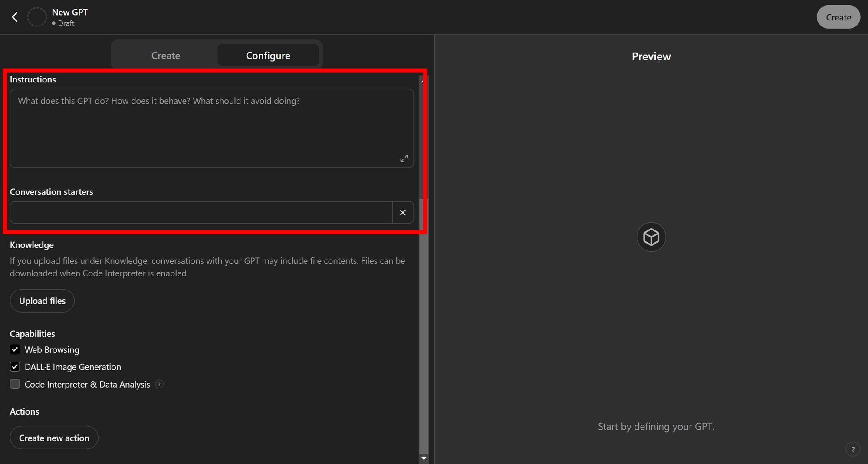Click the Conversation starters input field
This screenshot has height=464, width=868.
201,213
